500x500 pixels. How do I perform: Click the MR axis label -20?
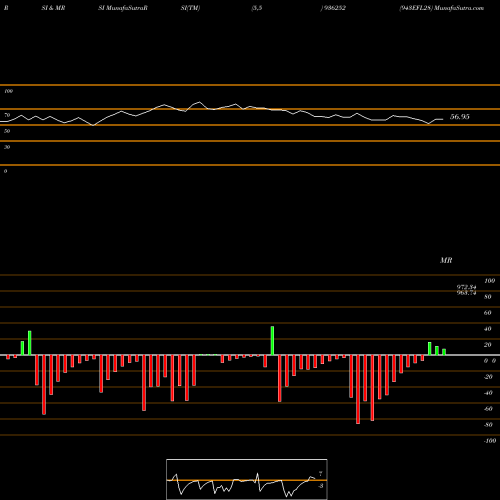[488, 377]
